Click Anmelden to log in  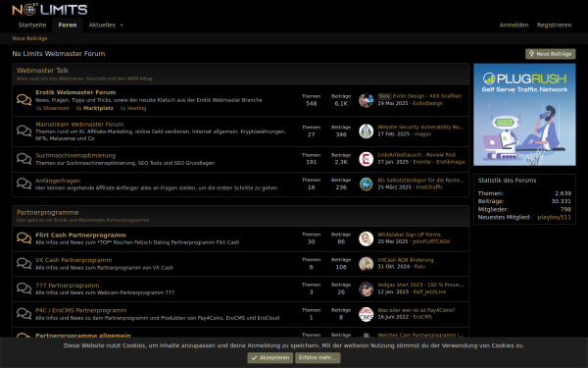[x=514, y=26]
